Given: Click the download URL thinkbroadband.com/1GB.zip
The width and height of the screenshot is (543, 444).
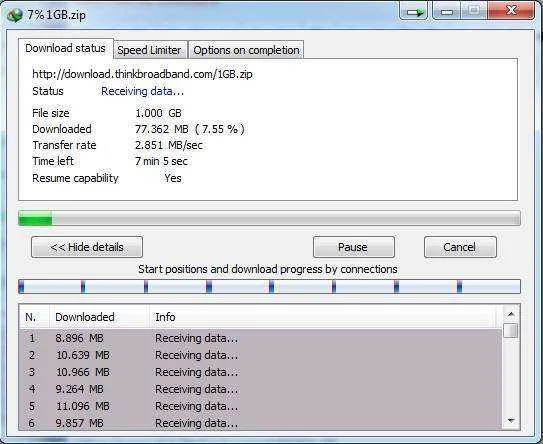Looking at the screenshot, I should click(x=142, y=74).
